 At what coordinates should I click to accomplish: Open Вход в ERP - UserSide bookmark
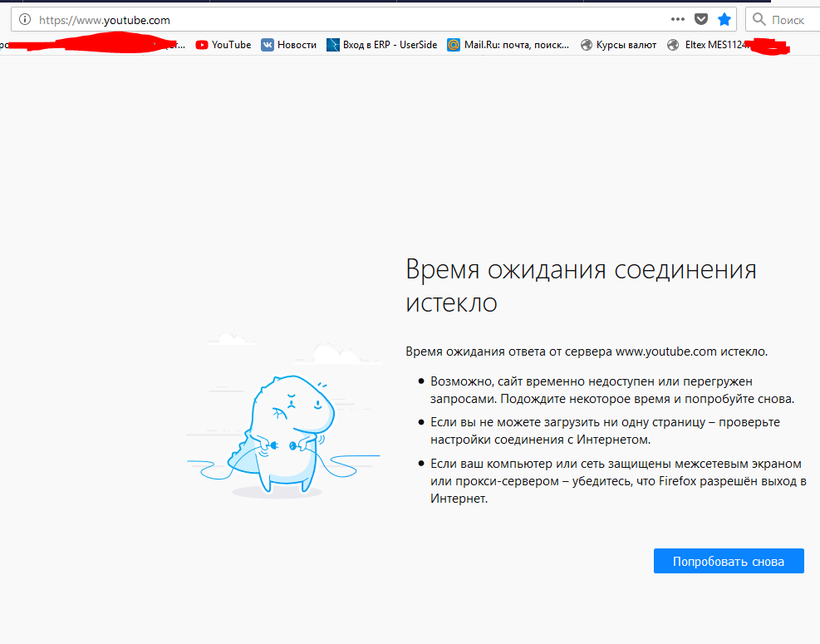382,45
